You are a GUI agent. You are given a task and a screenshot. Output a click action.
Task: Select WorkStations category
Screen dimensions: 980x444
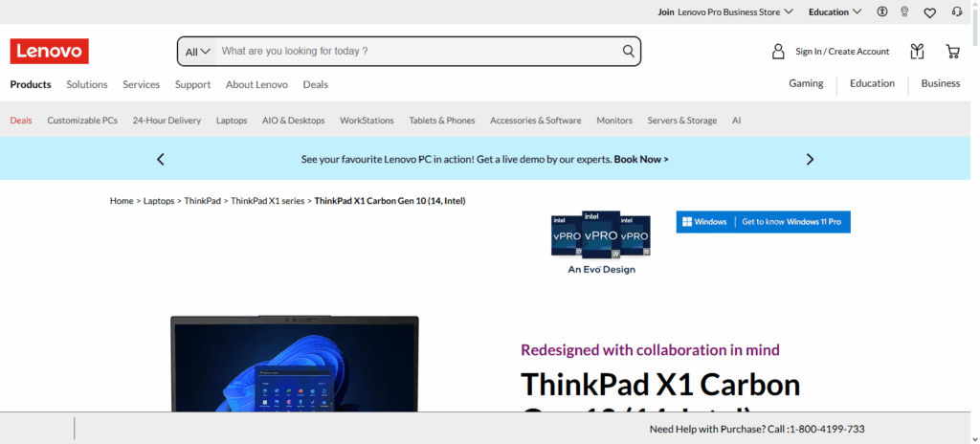click(367, 120)
